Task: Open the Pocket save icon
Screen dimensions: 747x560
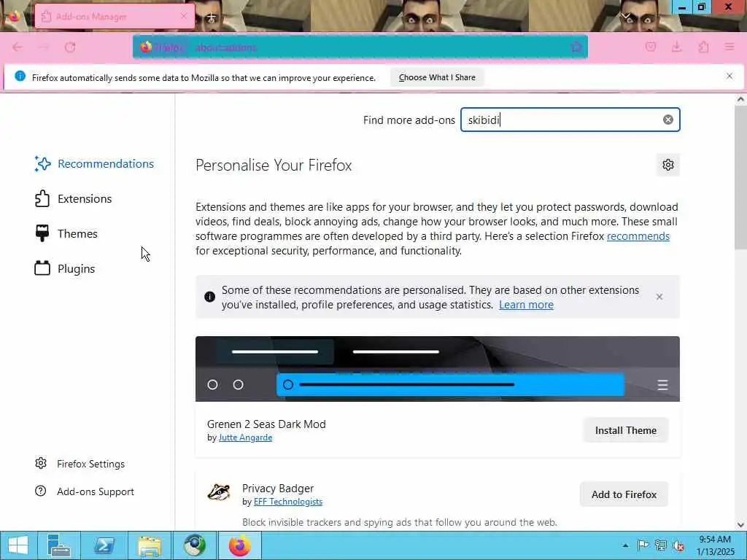Action: 651,47
